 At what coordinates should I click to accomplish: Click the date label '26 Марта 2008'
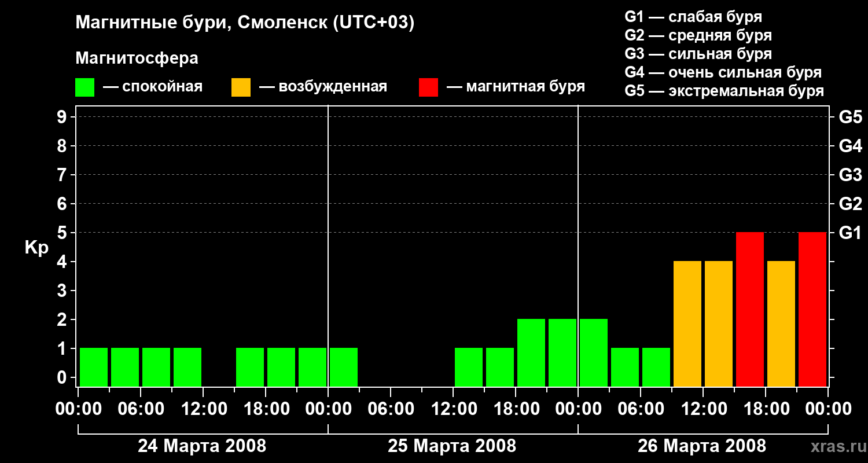tap(702, 446)
